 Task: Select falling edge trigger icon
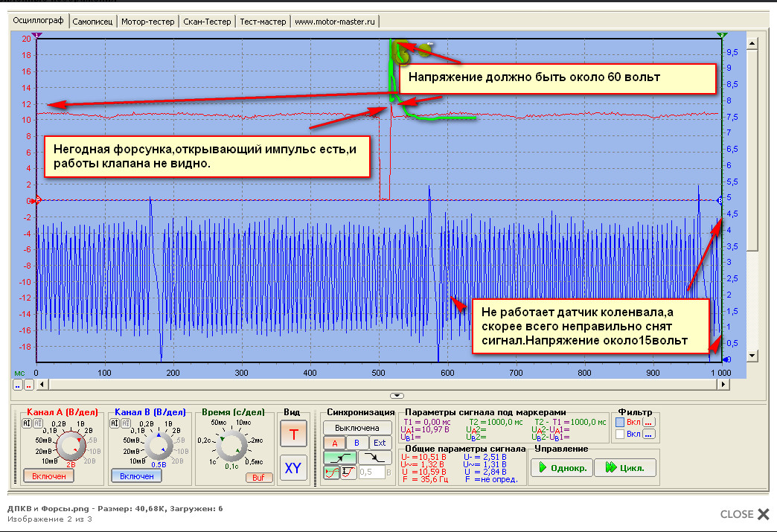coord(374,458)
